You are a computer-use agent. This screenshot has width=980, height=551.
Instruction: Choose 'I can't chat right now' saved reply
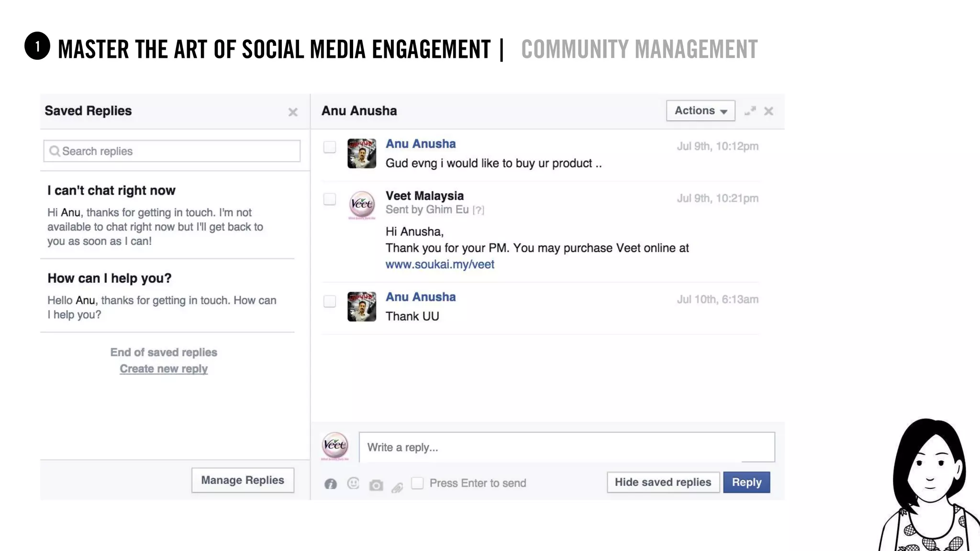(x=167, y=215)
